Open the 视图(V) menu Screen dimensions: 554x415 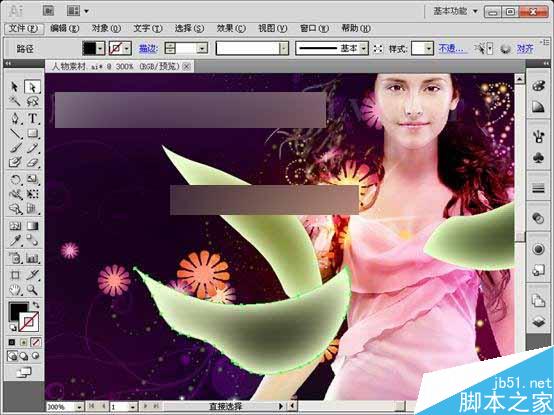[272, 28]
